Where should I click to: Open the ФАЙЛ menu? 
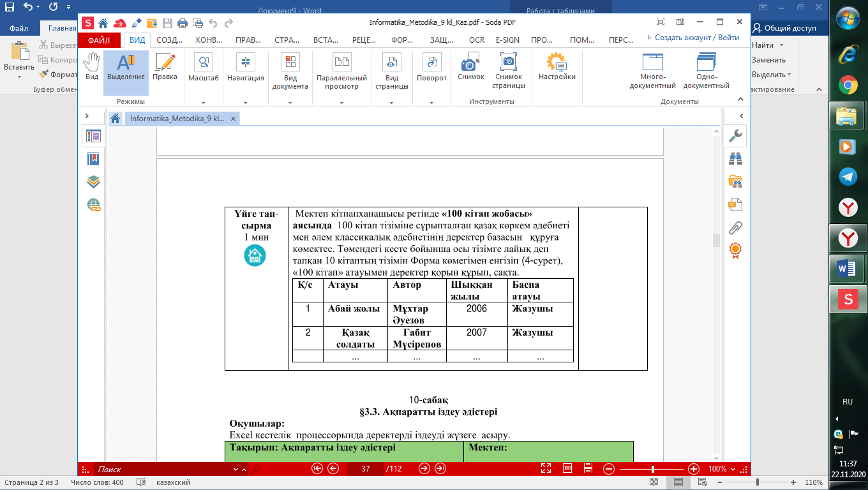click(x=99, y=40)
